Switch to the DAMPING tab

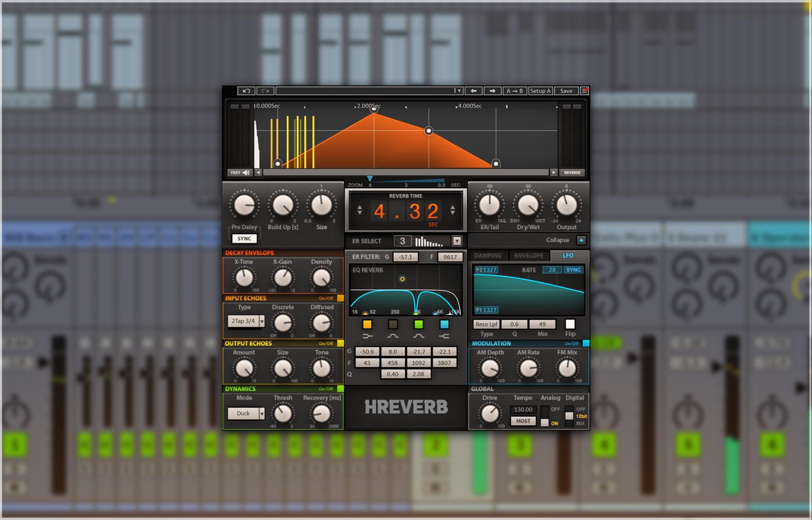pos(488,256)
